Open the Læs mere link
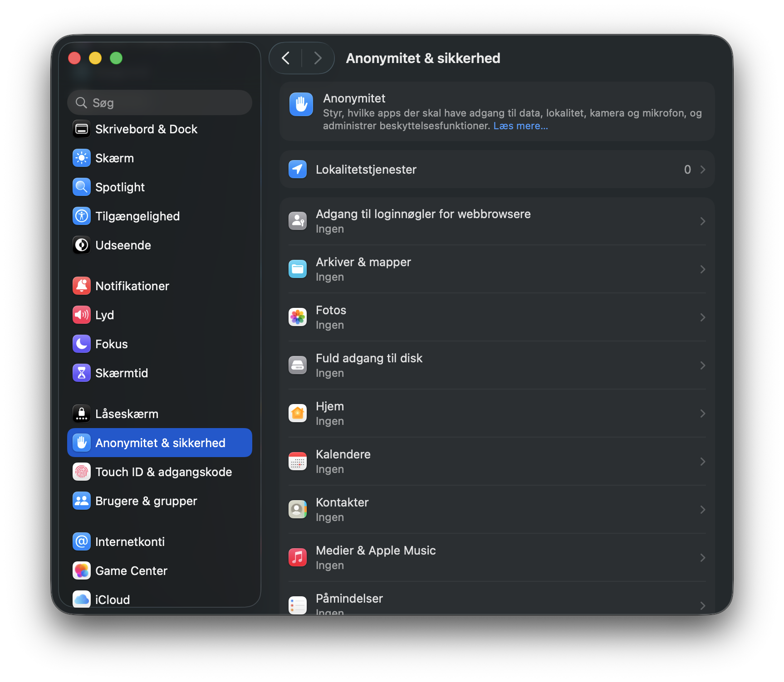Image resolution: width=784 pixels, height=682 pixels. click(x=520, y=126)
